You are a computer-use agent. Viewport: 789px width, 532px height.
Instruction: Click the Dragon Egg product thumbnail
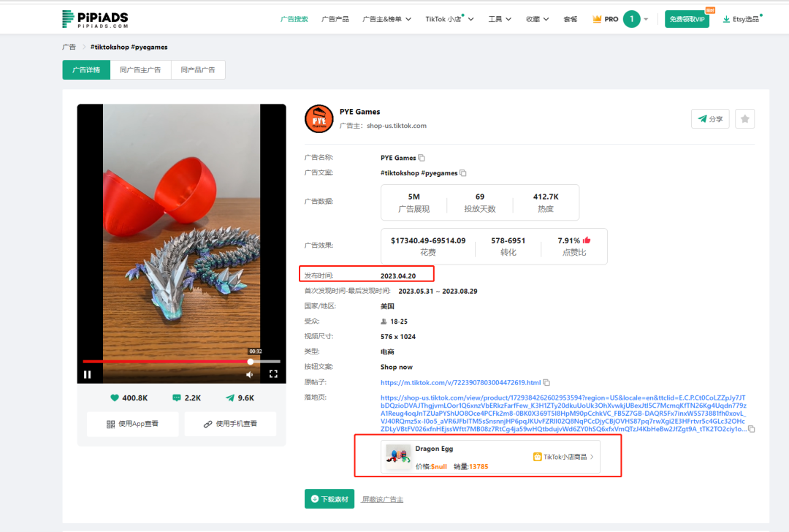398,457
